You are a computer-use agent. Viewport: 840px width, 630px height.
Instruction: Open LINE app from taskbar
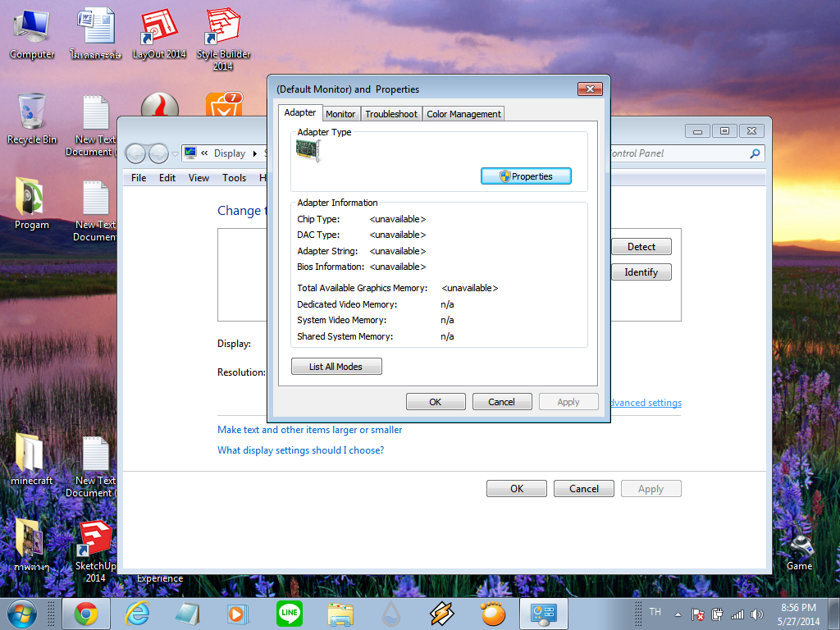(290, 614)
